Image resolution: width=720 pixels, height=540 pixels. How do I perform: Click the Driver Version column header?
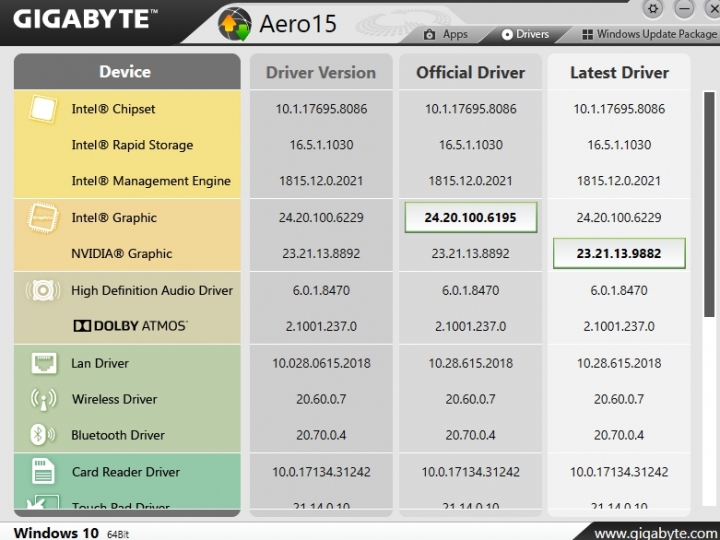[x=321, y=72]
